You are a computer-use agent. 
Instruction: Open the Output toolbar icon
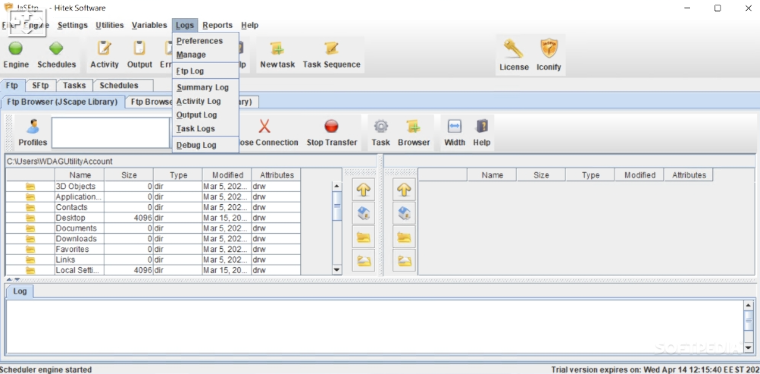[140, 48]
